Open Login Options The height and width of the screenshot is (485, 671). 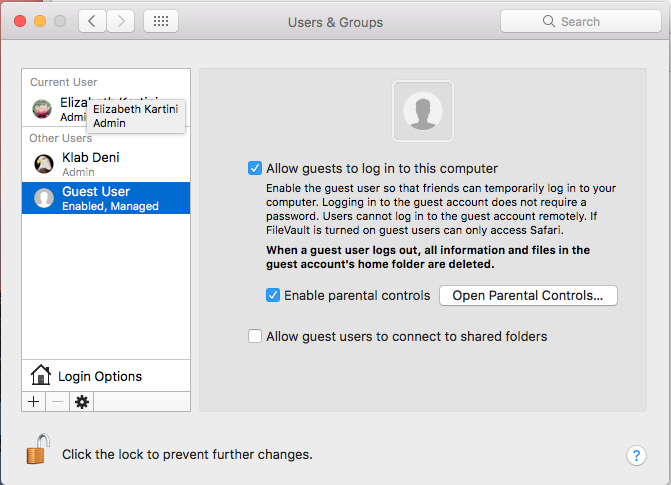point(99,376)
